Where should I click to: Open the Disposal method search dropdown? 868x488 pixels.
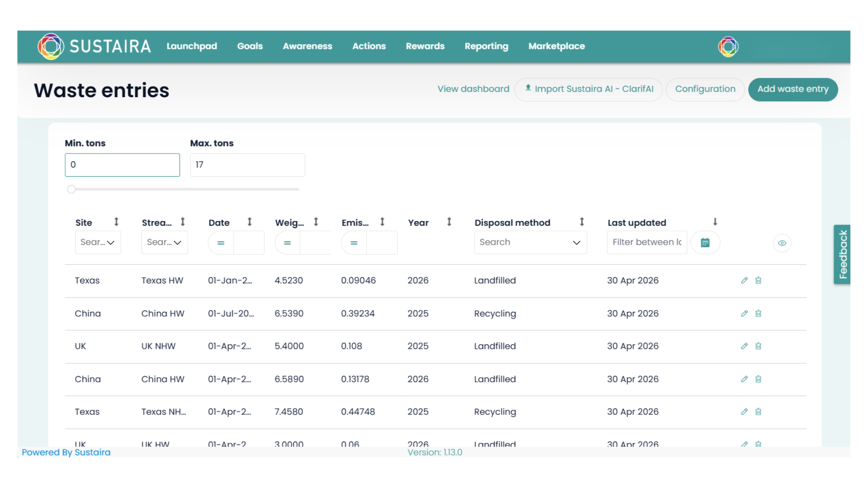pyautogui.click(x=530, y=242)
